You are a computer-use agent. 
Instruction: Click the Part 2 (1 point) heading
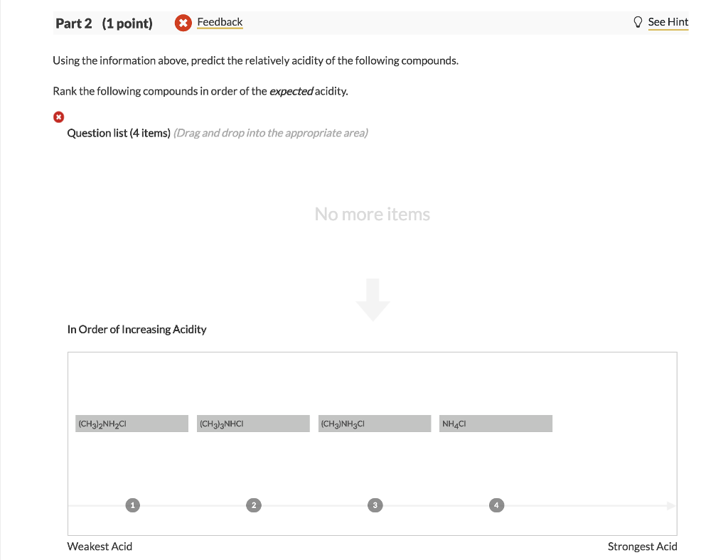(x=104, y=23)
